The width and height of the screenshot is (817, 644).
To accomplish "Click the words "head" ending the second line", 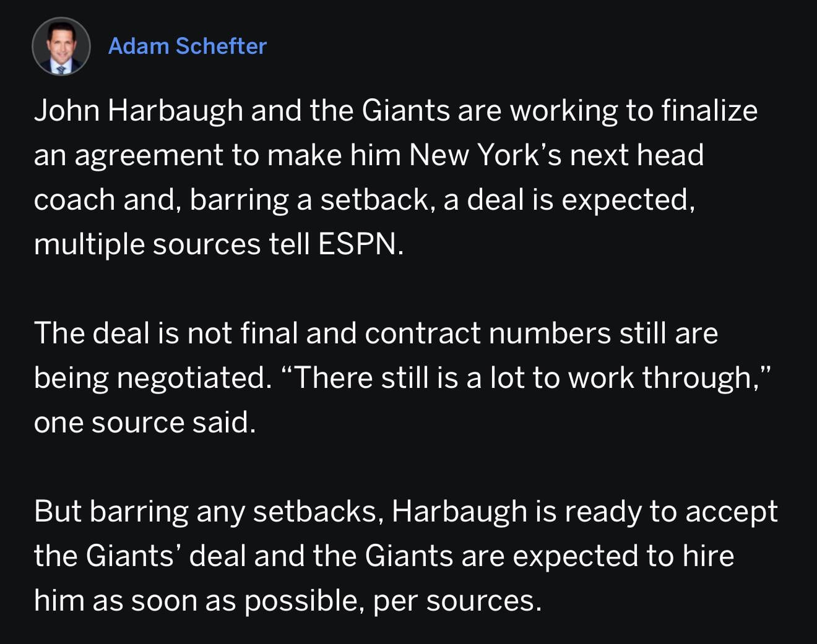I will (x=670, y=155).
